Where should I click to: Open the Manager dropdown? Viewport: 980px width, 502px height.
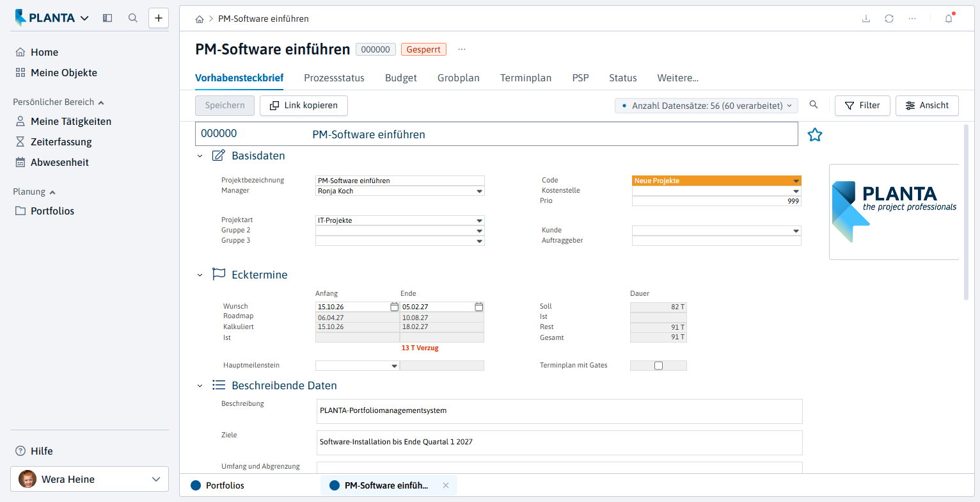(479, 191)
